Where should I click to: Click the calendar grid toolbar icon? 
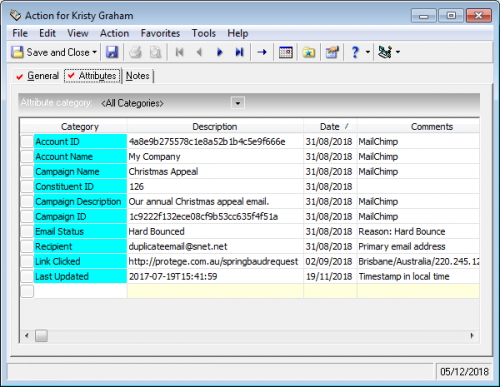tap(286, 52)
